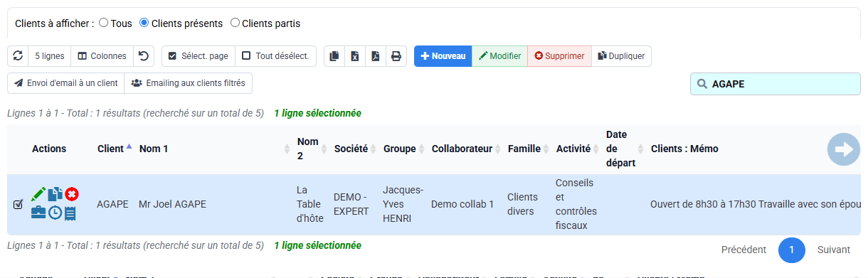Export table to PDF icon

376,56
